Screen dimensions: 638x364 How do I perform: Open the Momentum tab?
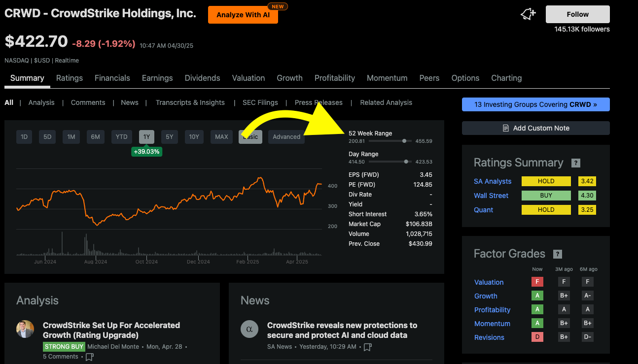[x=387, y=78]
